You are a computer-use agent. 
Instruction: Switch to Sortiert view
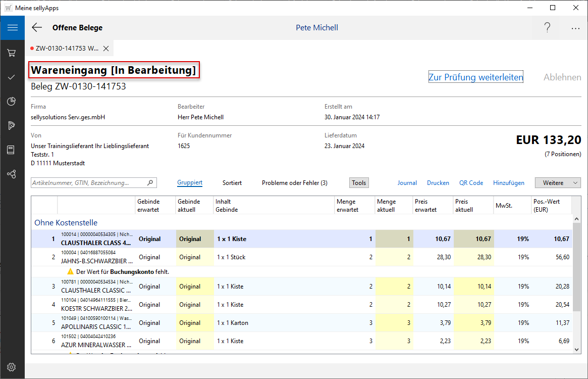tap(232, 183)
